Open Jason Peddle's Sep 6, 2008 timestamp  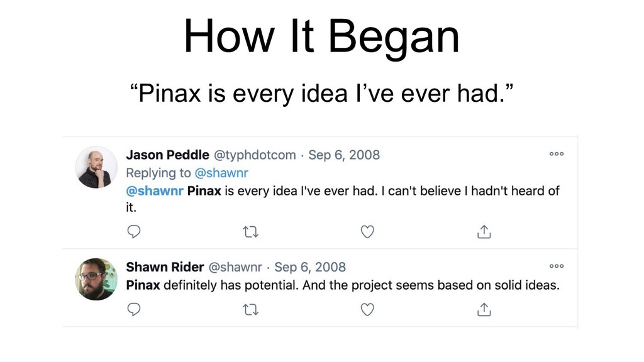click(344, 155)
